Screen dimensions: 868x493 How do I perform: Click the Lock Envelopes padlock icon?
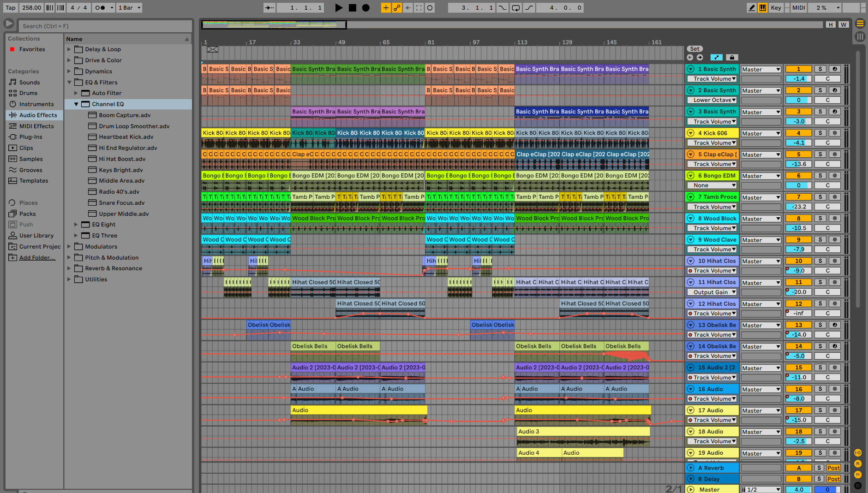point(731,58)
